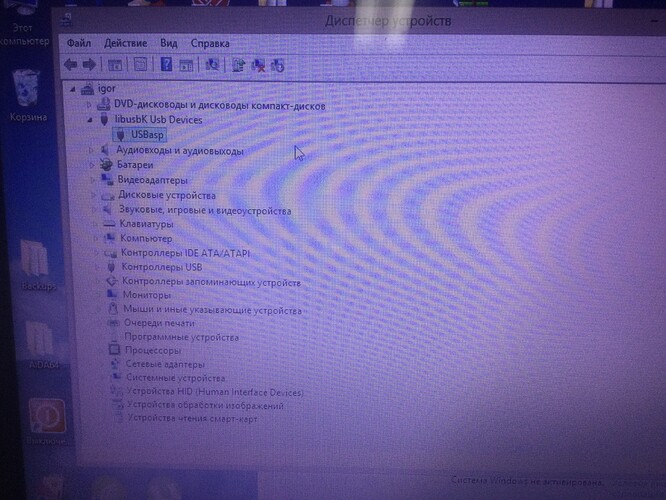Select Мыши и иные указывающие устройства
The image size is (666, 500).
point(213,310)
